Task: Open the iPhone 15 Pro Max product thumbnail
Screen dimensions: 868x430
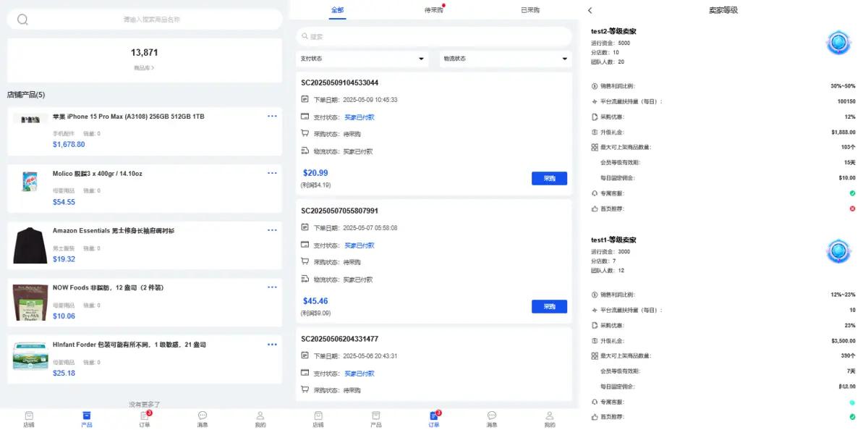Action: click(30, 119)
